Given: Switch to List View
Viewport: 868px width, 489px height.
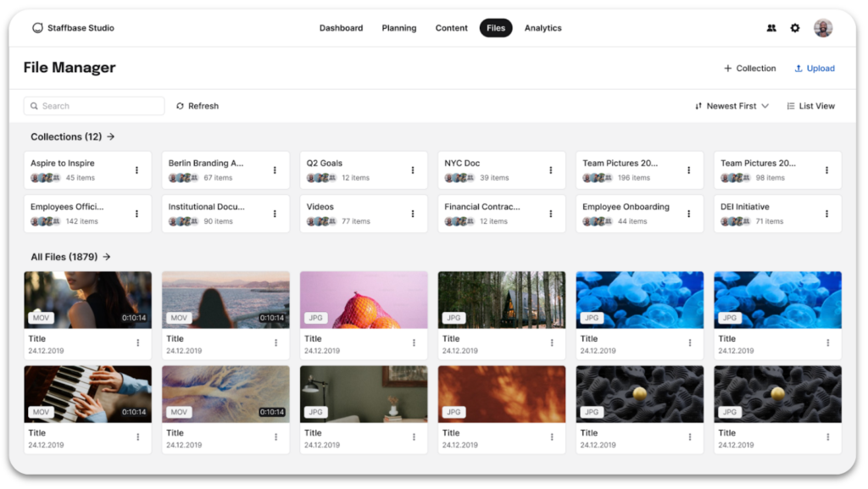Looking at the screenshot, I should tap(810, 105).
